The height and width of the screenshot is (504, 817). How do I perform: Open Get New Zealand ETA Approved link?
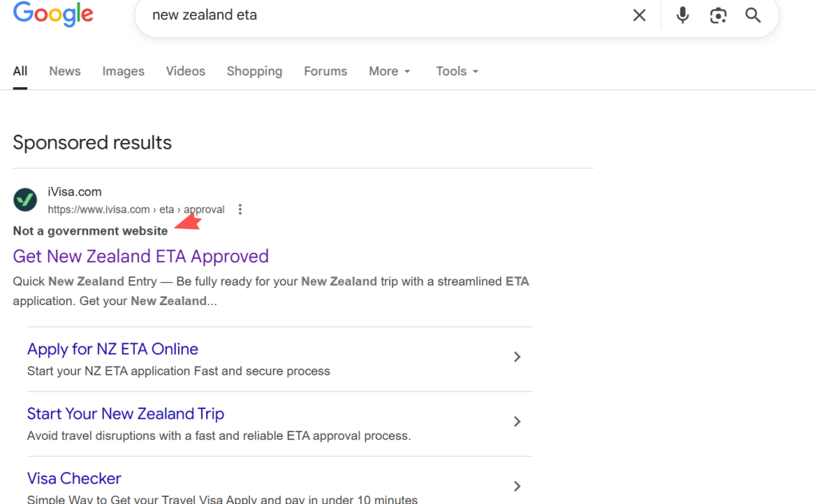pyautogui.click(x=141, y=256)
